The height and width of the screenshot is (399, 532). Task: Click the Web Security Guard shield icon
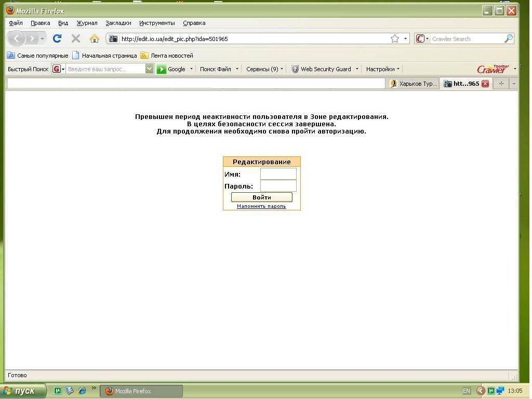(295, 69)
